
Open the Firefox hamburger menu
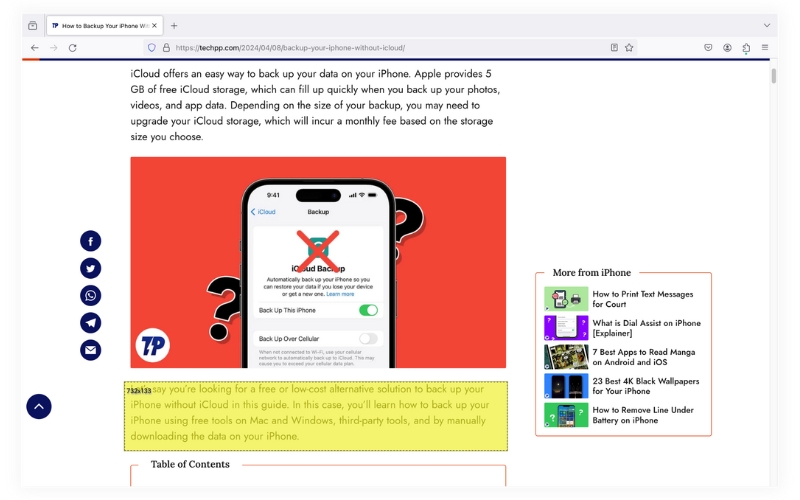tap(765, 47)
